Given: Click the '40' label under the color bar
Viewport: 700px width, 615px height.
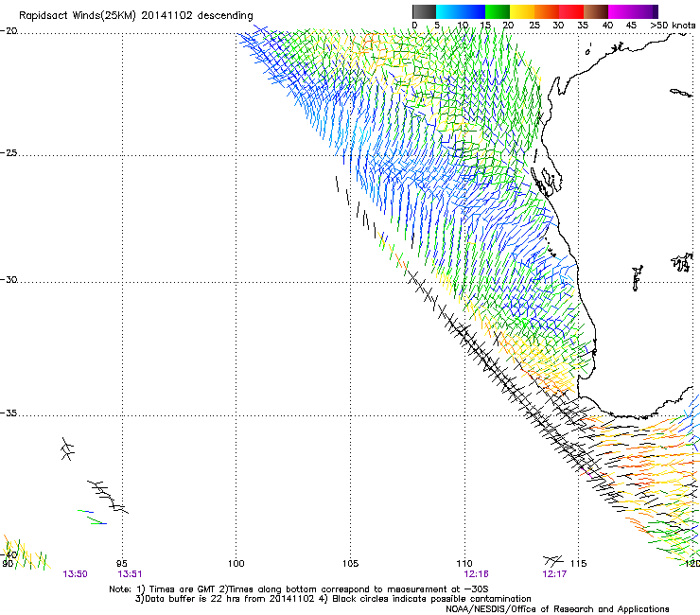Looking at the screenshot, I should (x=607, y=26).
